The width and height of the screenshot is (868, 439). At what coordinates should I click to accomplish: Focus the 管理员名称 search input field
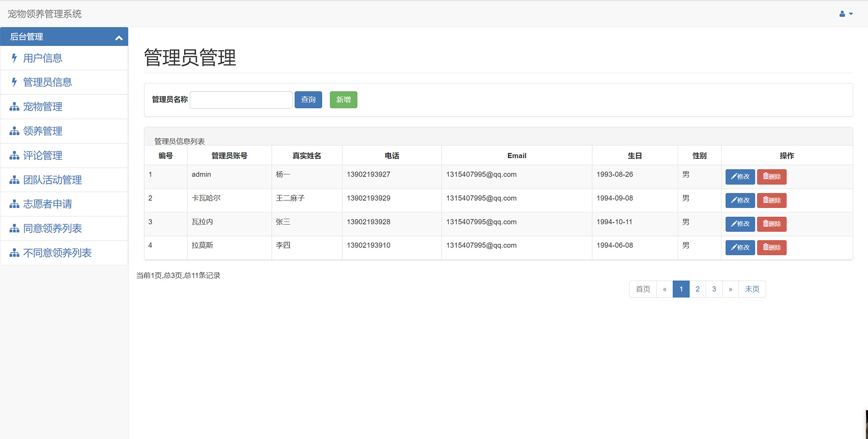click(241, 100)
